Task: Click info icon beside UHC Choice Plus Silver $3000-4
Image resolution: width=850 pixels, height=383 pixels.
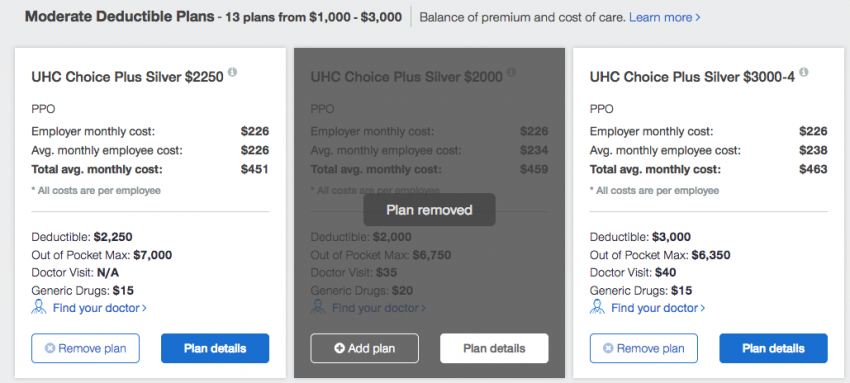Action: 803,72
